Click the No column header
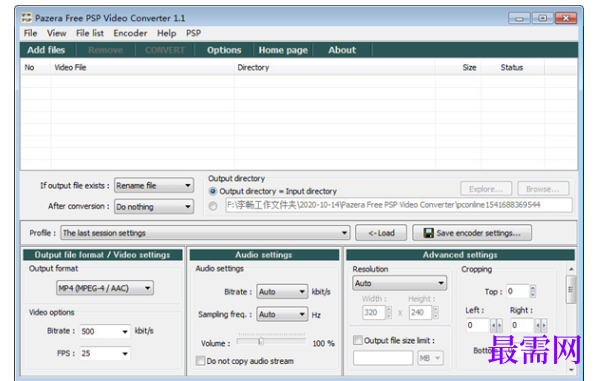The height and width of the screenshot is (381, 600). [x=36, y=68]
